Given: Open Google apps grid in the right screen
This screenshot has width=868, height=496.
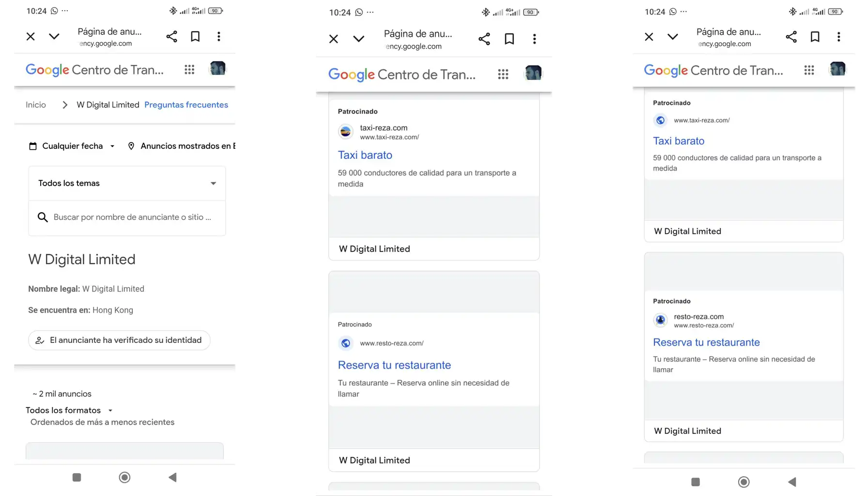Looking at the screenshot, I should pyautogui.click(x=809, y=70).
